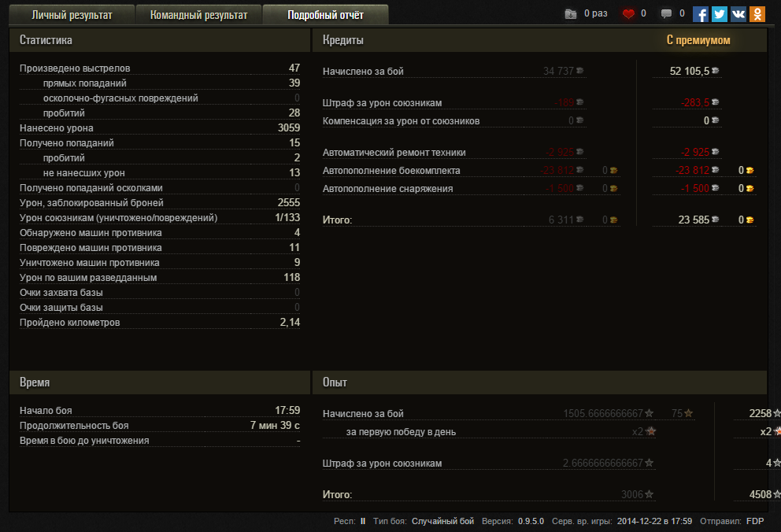Image resolution: width=781 pixels, height=532 pixels.
Task: Click Автоматический ремонт техники label
Action: coord(394,153)
